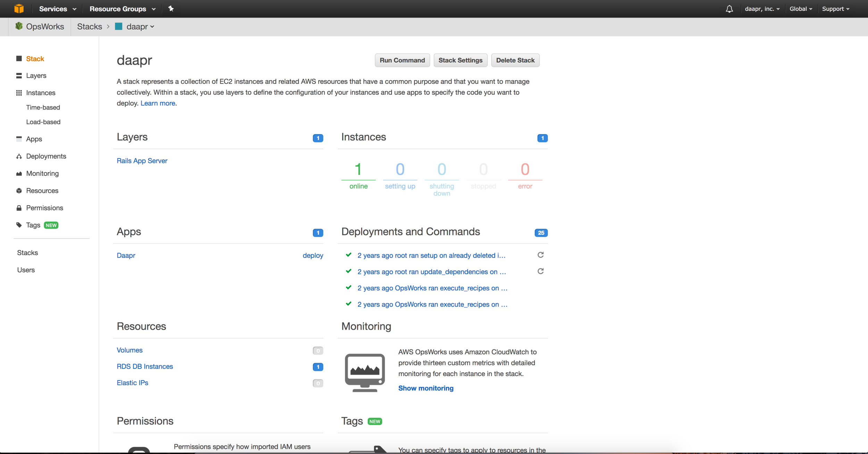
Task: Open Tags in the sidebar
Action: pos(33,225)
